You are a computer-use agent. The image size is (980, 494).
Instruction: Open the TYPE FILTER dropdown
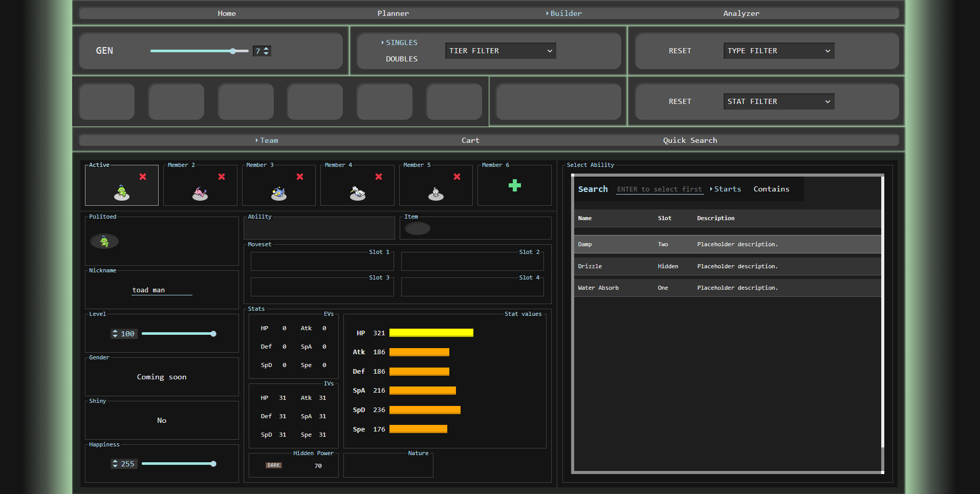778,51
